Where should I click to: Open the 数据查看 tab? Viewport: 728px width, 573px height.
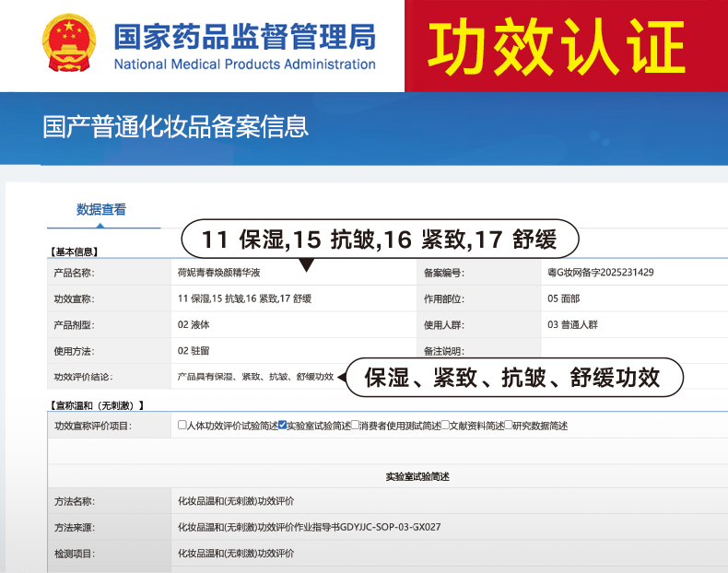coord(100,210)
